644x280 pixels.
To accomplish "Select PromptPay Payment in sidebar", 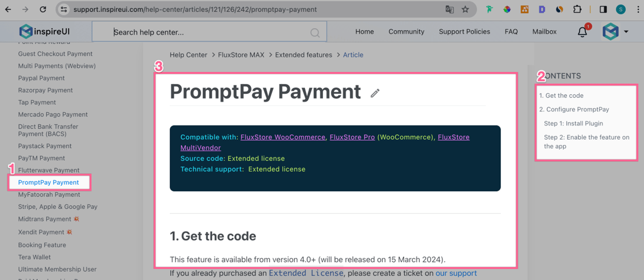I will point(49,182).
